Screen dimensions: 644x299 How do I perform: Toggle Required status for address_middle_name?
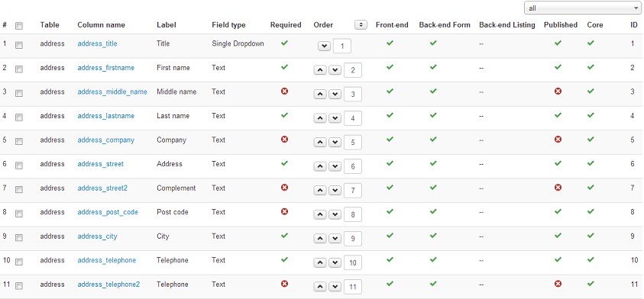coord(284,91)
